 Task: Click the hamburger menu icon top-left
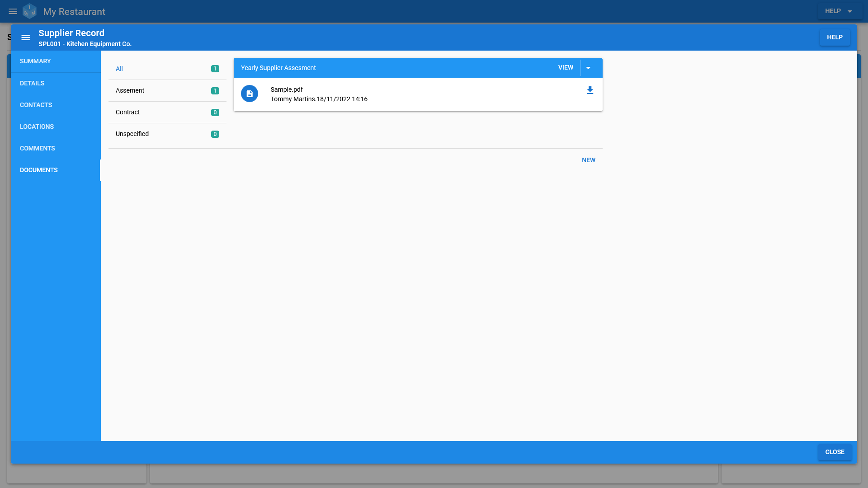(x=13, y=11)
